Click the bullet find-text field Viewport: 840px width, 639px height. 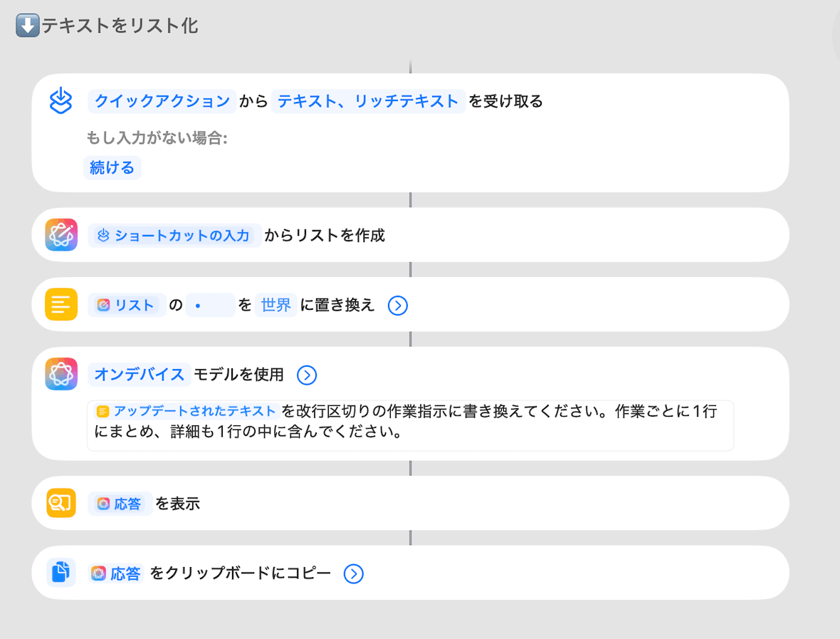[210, 306]
